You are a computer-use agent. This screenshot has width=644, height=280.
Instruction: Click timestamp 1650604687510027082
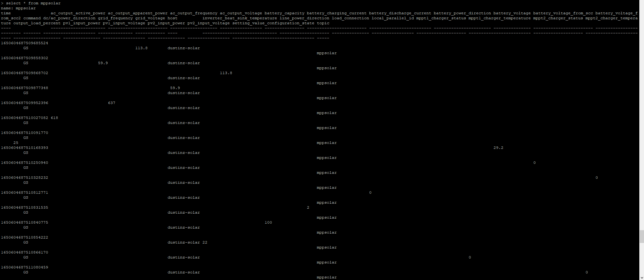(x=25, y=118)
